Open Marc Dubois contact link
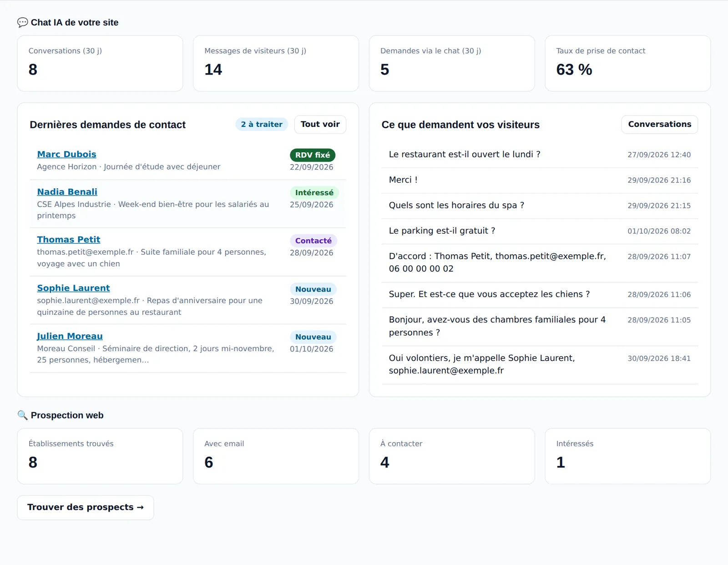728x565 pixels. tap(66, 154)
